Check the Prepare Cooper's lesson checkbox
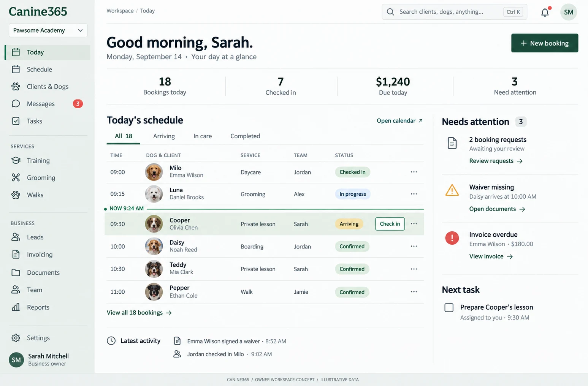Viewport: 588px width, 386px height. (x=449, y=307)
